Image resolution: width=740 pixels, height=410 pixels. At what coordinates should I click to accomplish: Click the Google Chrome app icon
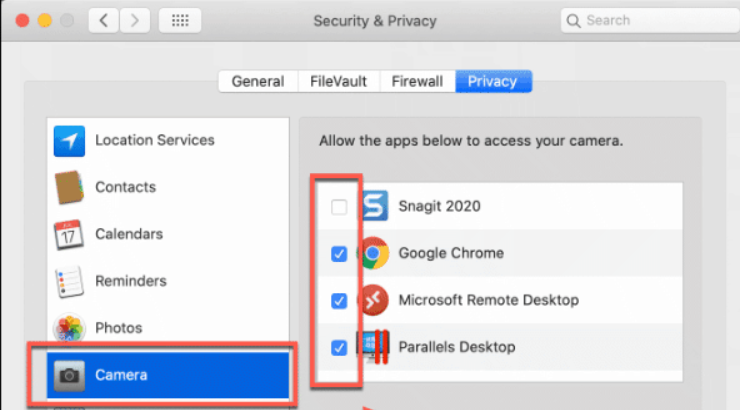click(x=374, y=254)
